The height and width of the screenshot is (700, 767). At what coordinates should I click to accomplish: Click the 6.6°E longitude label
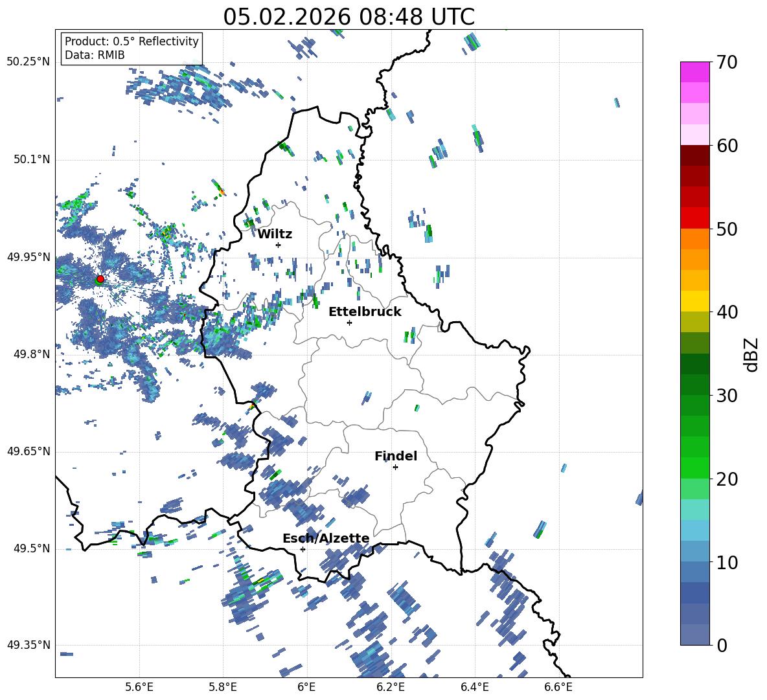[558, 688]
